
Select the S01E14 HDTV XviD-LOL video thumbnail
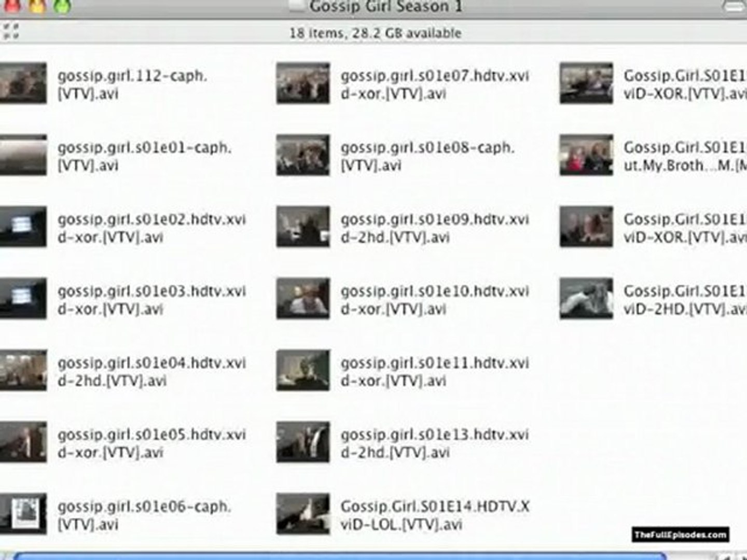click(303, 514)
